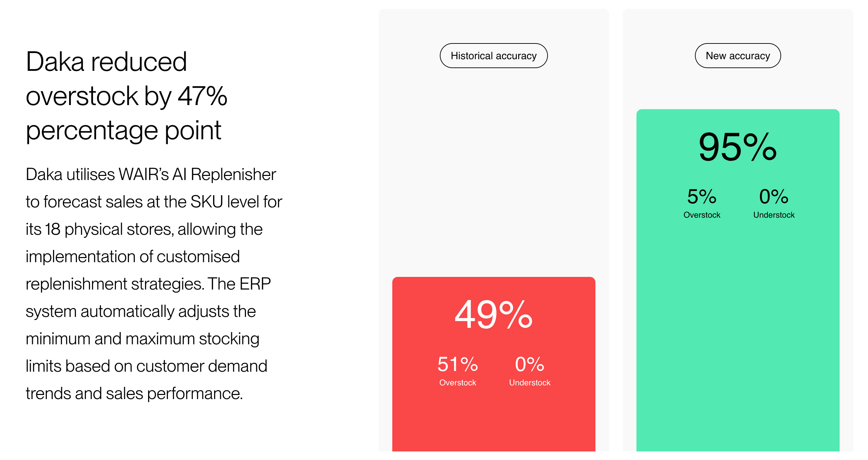Click the large 95% figure
Screen dimensions: 868x460
click(x=737, y=147)
